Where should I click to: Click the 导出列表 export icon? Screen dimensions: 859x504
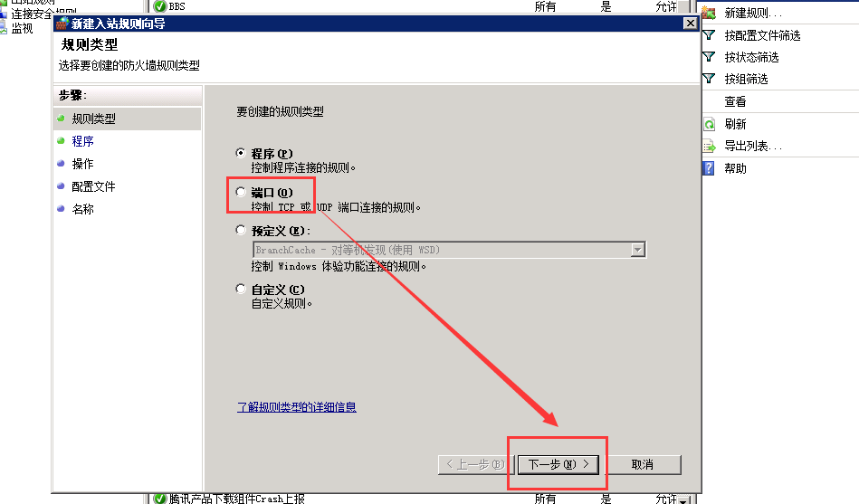point(709,147)
